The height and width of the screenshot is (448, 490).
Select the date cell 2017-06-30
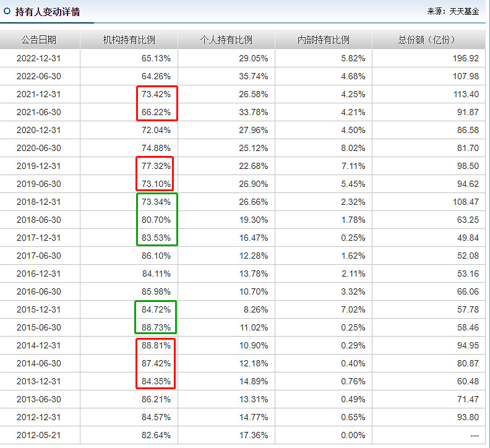[x=39, y=256]
